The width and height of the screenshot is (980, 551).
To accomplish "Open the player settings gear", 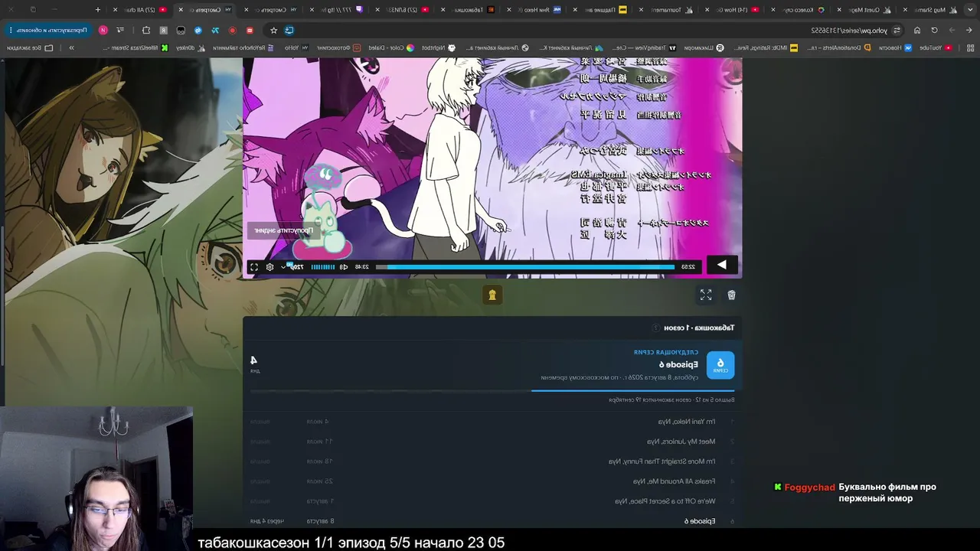I will [x=269, y=267].
